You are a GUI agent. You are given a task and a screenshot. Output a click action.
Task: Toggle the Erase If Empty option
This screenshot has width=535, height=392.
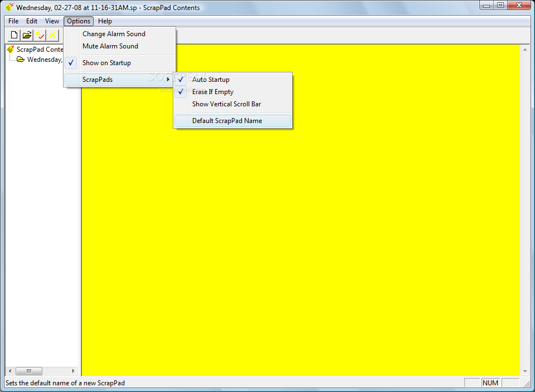[233, 92]
